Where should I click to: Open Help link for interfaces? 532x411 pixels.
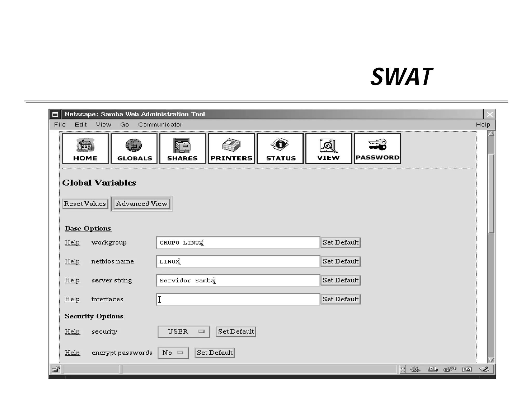[72, 299]
